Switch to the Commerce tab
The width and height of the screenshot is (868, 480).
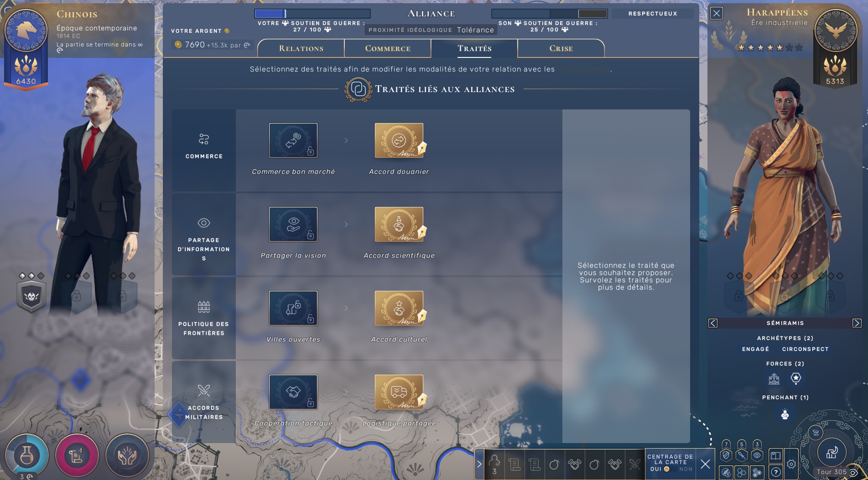(388, 48)
